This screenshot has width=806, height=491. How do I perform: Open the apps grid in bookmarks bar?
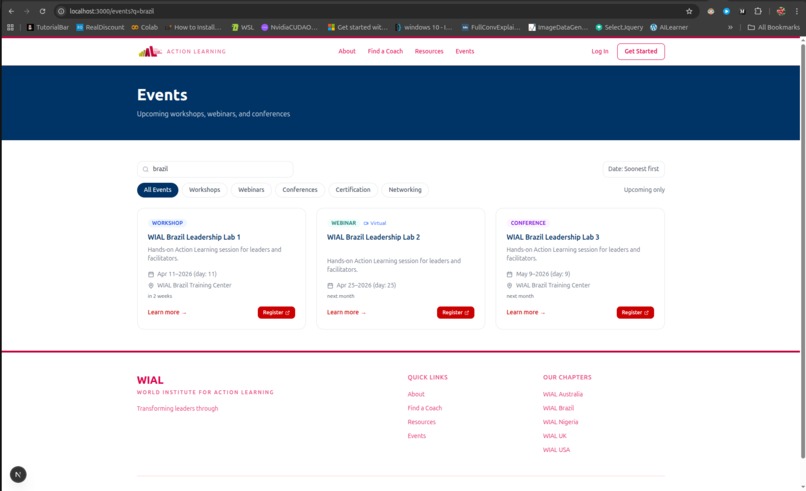[10, 27]
